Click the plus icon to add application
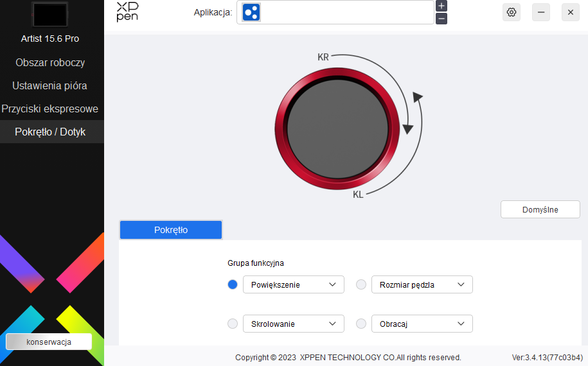The width and height of the screenshot is (588, 366). 441,6
